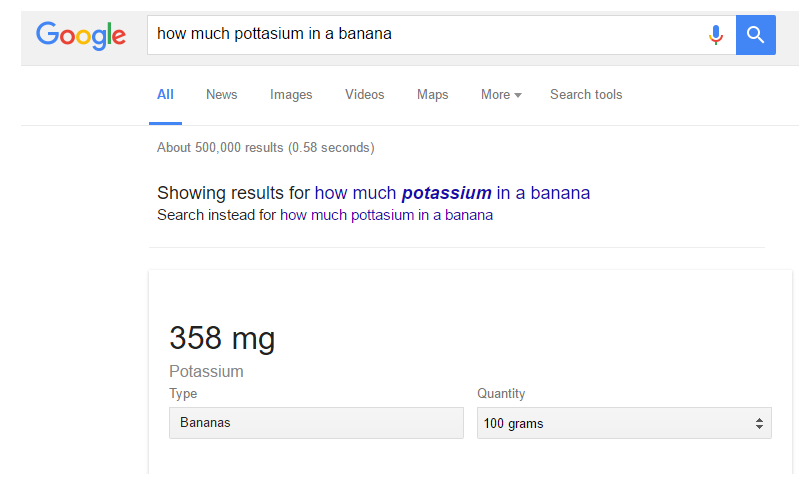Focus the search query text box
The image size is (810, 479).
pos(426,35)
